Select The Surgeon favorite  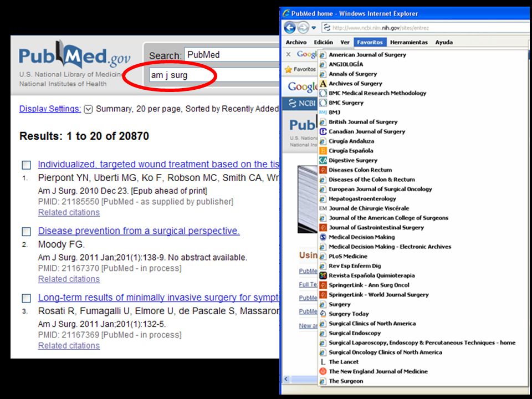[346, 381]
